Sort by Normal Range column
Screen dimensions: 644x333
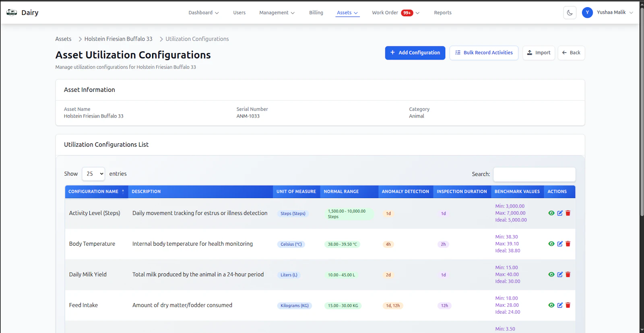point(349,192)
